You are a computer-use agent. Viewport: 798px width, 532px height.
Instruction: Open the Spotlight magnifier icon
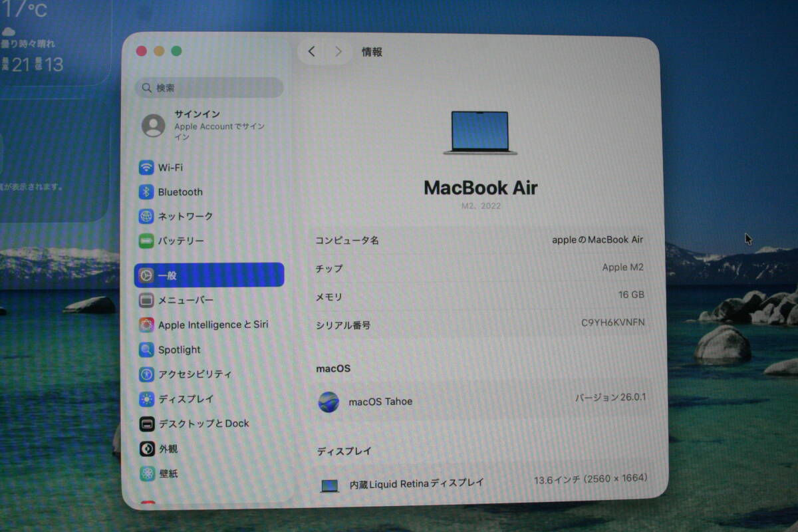146,350
